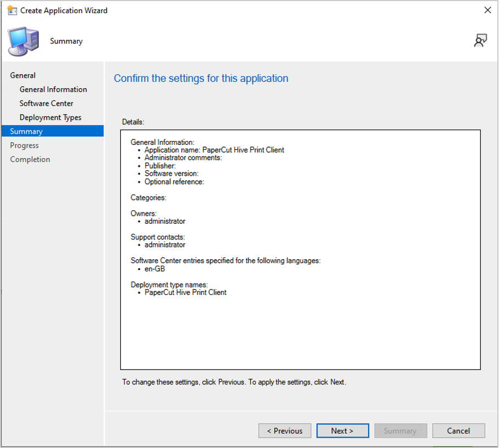Click 'Application name: PaperCut Hive Print Client' line
Screen dimensions: 499x448
click(214, 150)
